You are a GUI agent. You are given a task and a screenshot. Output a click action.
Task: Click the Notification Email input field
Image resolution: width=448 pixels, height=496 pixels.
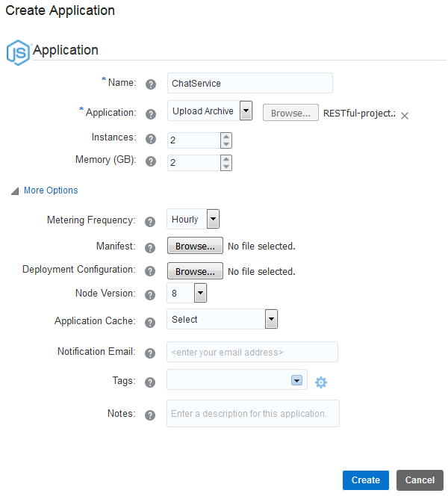(x=252, y=352)
